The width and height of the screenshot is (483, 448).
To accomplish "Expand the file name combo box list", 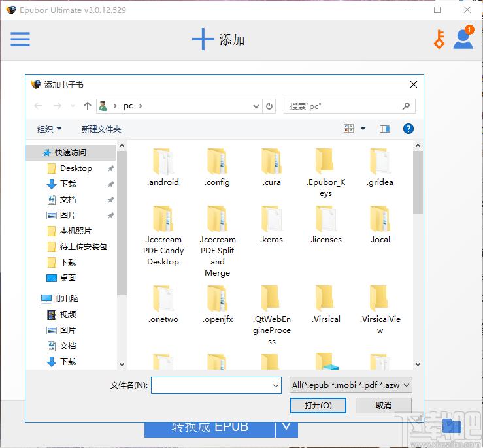I will [276, 385].
